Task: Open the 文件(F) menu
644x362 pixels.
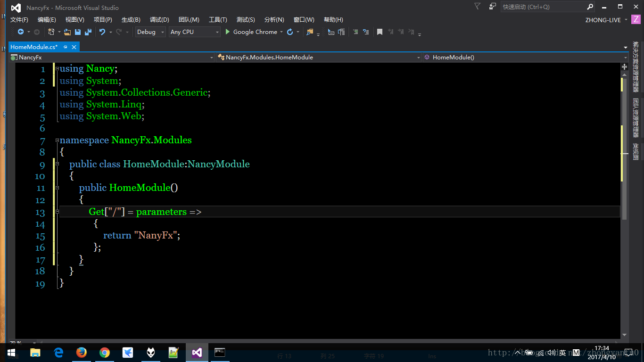Action: tap(19, 20)
